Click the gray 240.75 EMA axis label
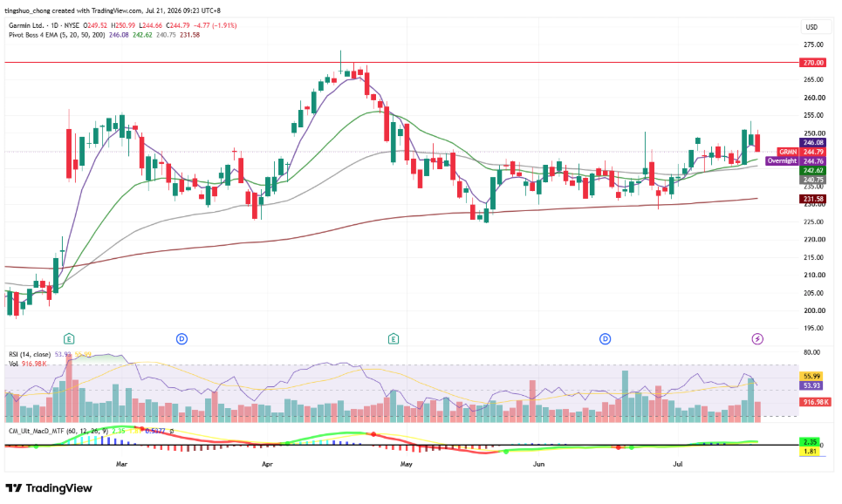Screen dimensions: 842x504 pyautogui.click(x=813, y=180)
